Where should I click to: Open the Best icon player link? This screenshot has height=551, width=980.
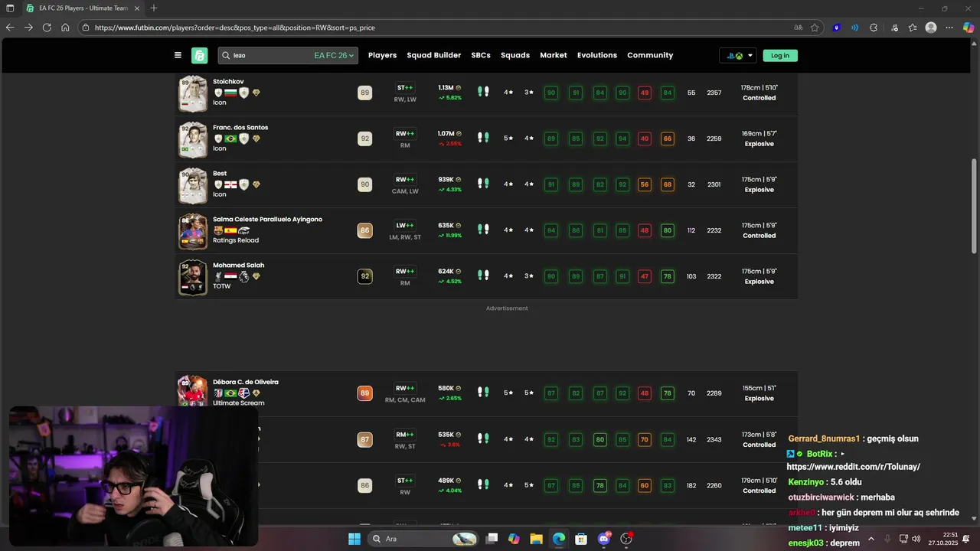pyautogui.click(x=220, y=173)
